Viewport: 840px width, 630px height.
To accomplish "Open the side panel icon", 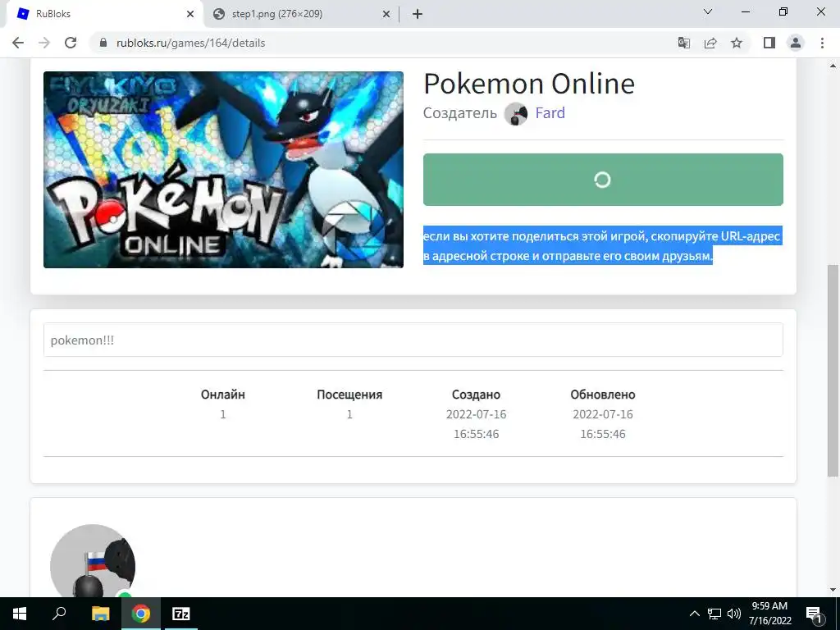I will coord(769,43).
